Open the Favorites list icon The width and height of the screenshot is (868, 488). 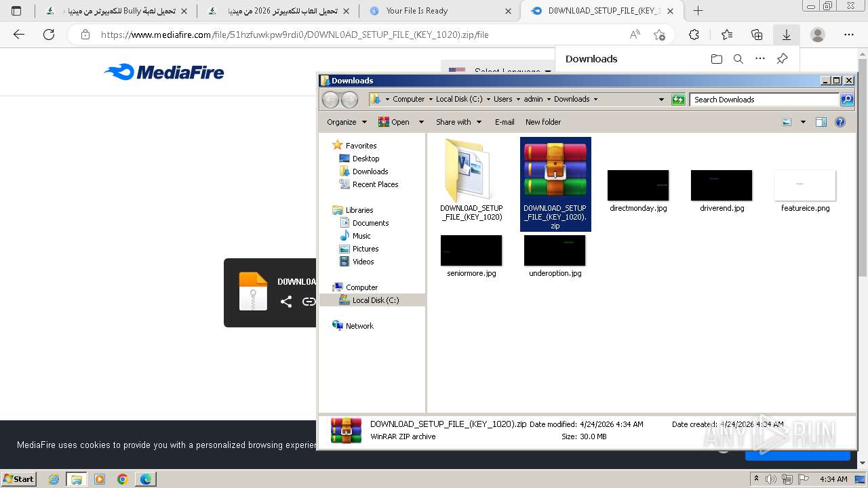[x=727, y=35]
